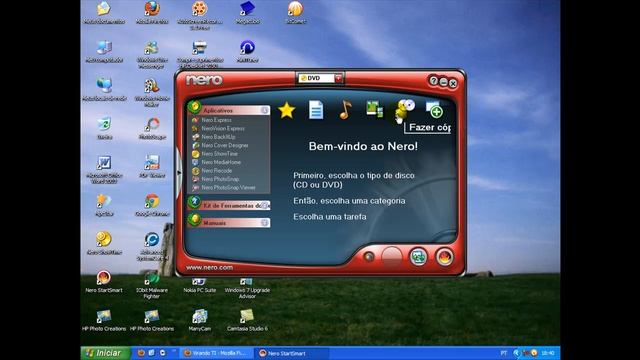
Task: Switch mode with the round screen icon button
Action: point(418,257)
